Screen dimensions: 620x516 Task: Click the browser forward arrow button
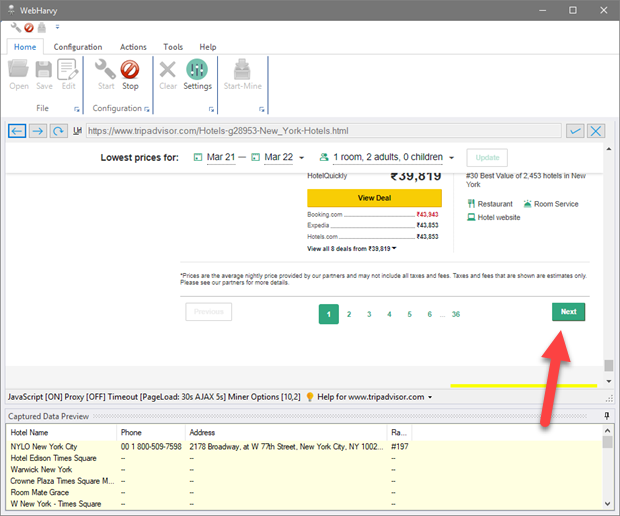(x=37, y=131)
